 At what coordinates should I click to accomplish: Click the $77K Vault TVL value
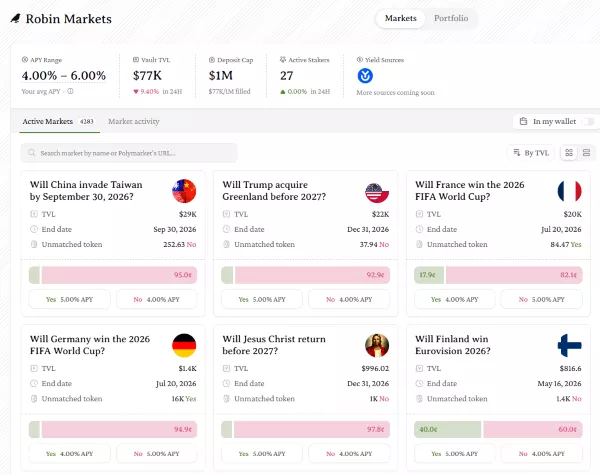point(147,75)
